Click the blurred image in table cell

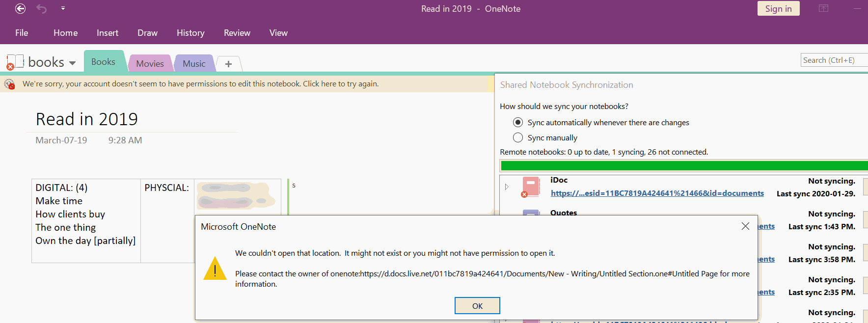point(237,195)
